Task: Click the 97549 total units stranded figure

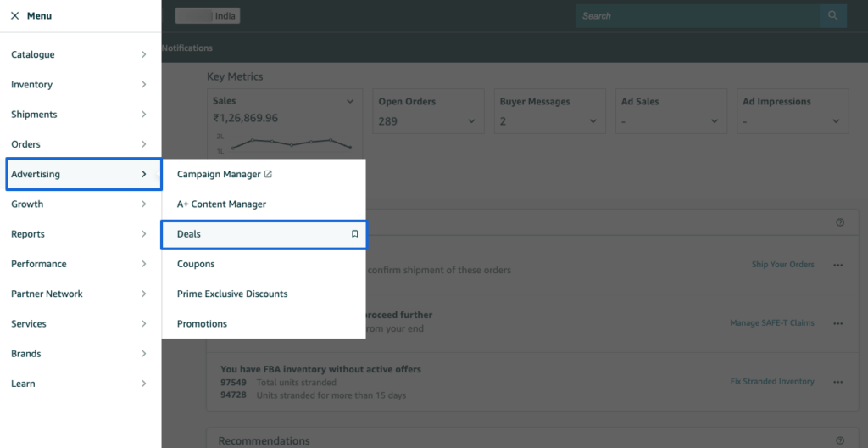Action: 232,383
